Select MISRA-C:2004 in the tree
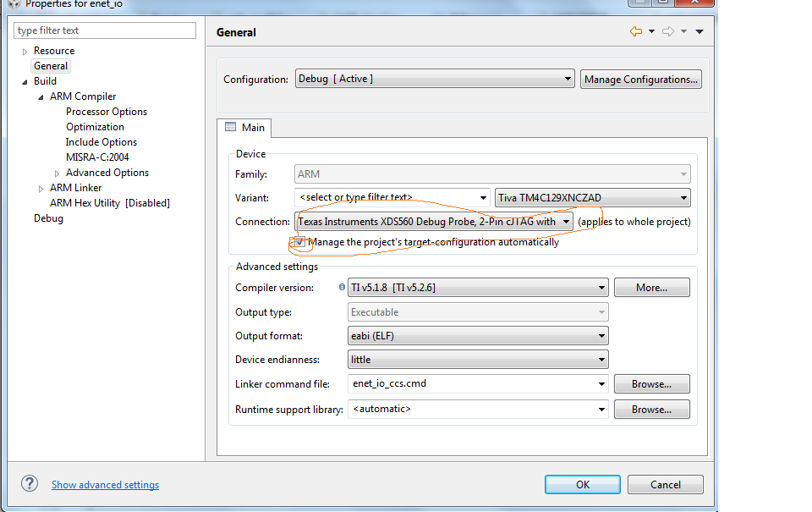This screenshot has height=512, width=812. (97, 157)
